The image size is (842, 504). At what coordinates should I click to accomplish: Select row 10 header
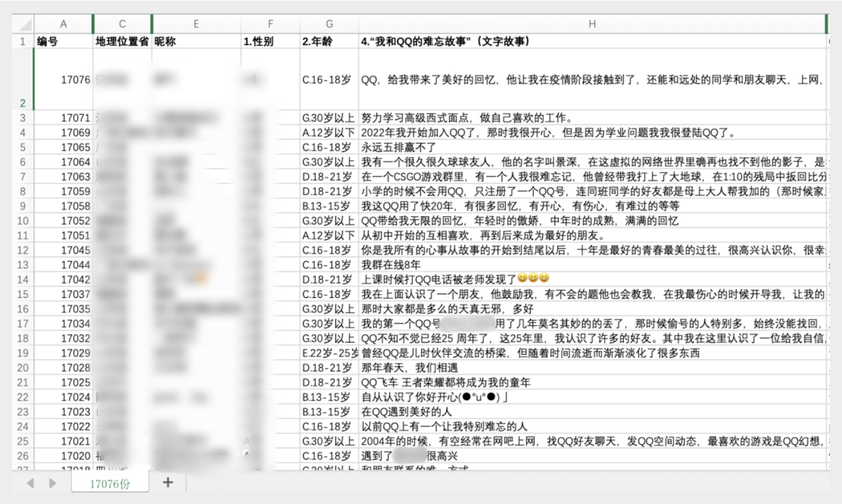pyautogui.click(x=23, y=221)
